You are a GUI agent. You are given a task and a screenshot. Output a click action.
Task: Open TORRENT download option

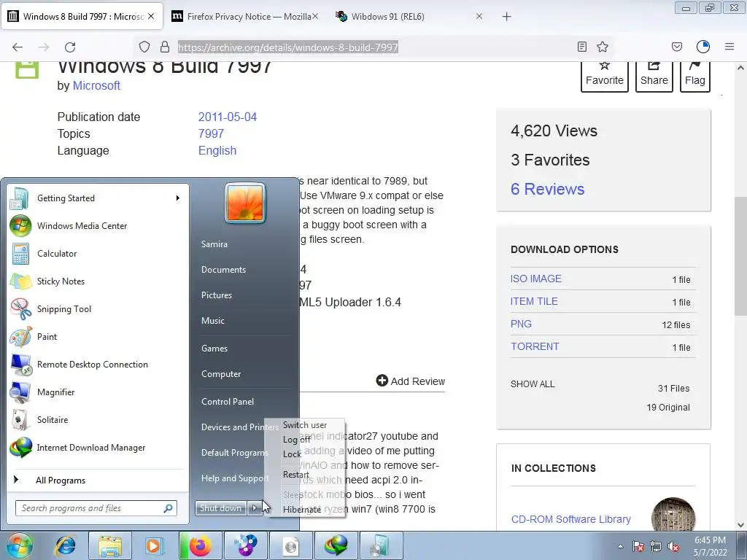click(535, 346)
